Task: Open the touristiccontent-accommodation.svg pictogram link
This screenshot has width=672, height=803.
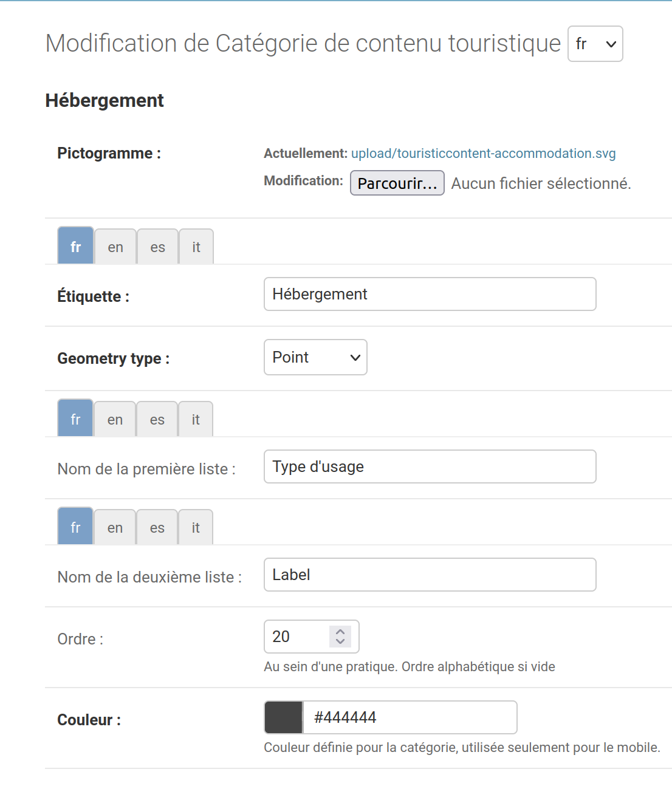Action: pos(483,154)
